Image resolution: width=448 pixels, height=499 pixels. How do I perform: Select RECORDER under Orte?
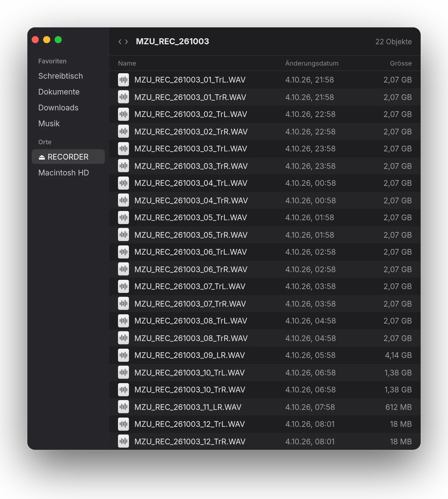(x=68, y=157)
